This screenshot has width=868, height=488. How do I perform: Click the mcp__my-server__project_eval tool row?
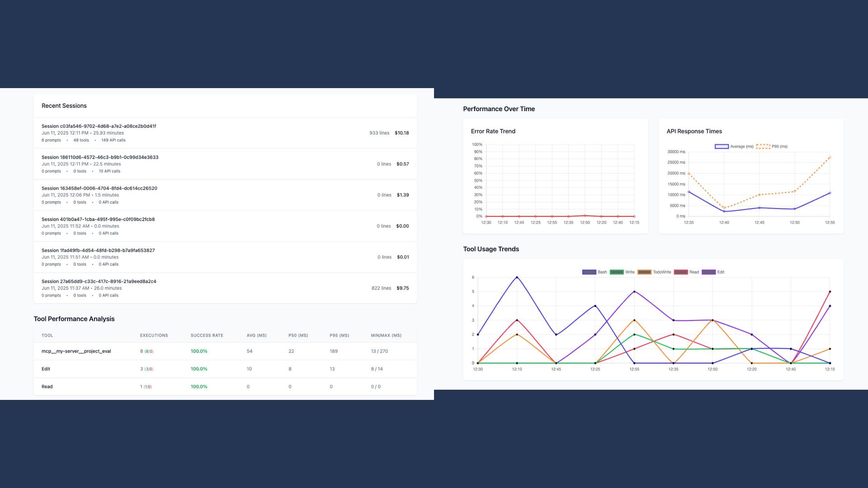pyautogui.click(x=76, y=351)
